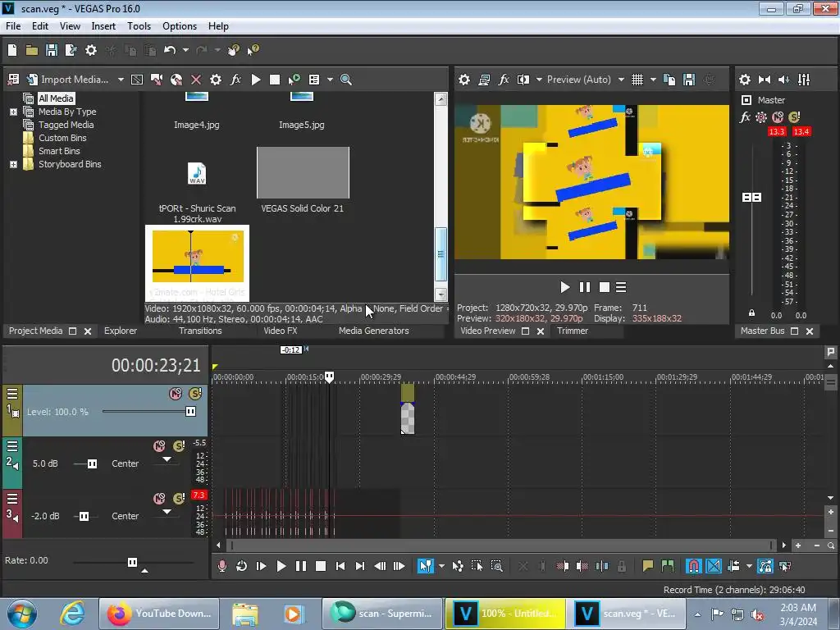Screen dimensions: 840x630
Task: Save preview snapshot to file
Action: (689, 80)
